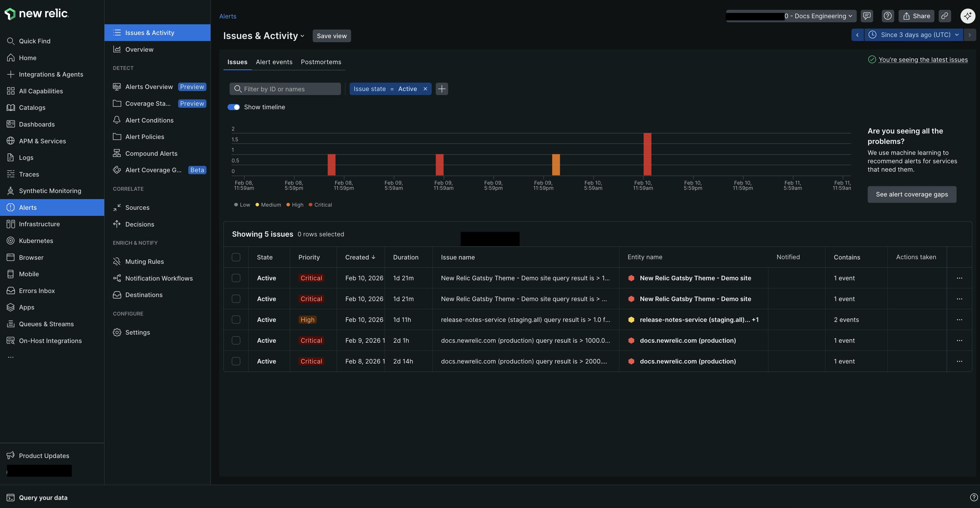The image size is (980, 508).
Task: Open the copy permalink icon
Action: (x=944, y=16)
